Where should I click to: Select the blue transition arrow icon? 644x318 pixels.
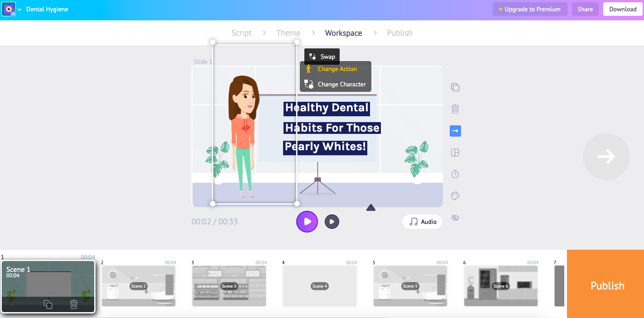tap(455, 131)
